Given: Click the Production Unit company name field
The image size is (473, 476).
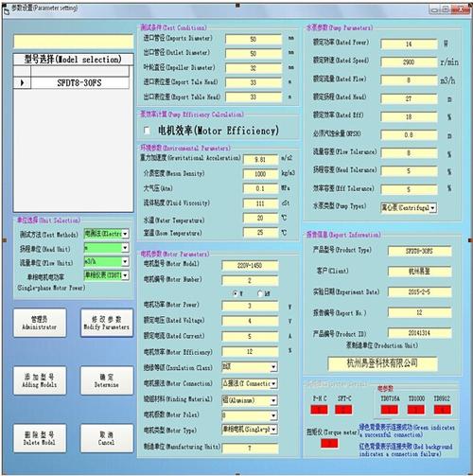Looking at the screenshot, I should (382, 363).
